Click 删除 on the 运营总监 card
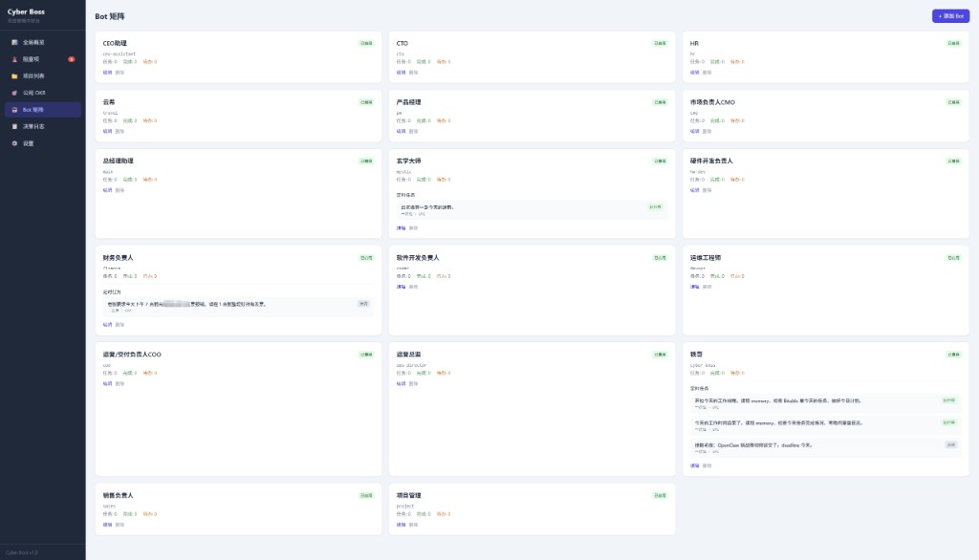979x560 pixels. (413, 384)
